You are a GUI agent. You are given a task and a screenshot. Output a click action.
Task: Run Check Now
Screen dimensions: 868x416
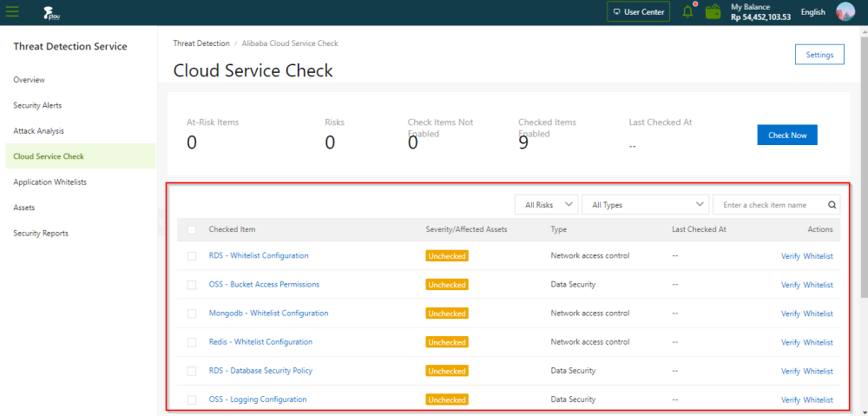(787, 135)
